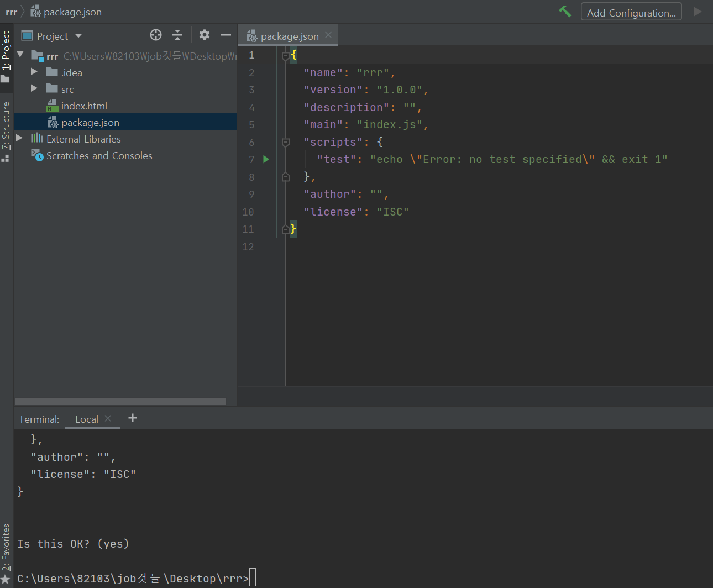Click the run script gutter arrow on line 7
This screenshot has height=588, width=713.
coord(266,159)
